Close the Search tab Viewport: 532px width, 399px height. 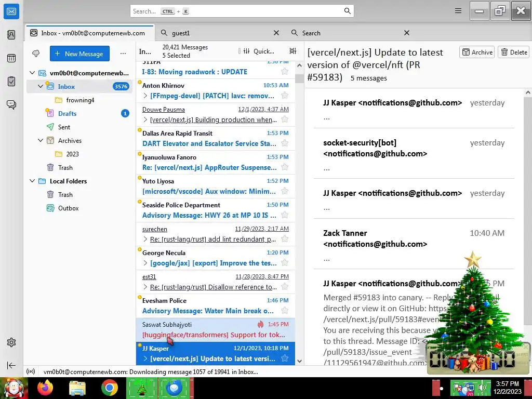[406, 33]
